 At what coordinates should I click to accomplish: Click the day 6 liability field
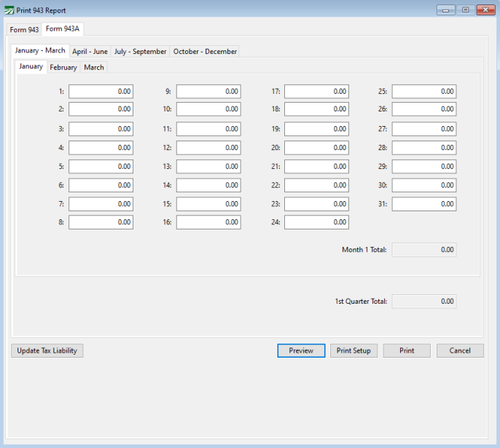[101, 186]
